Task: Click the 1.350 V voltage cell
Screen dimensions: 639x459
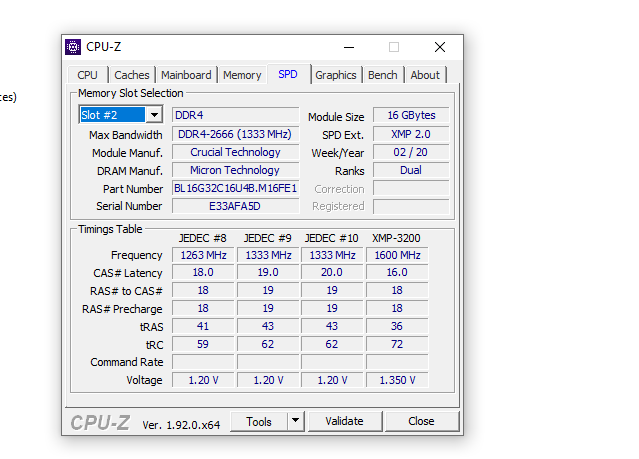Action: (x=397, y=380)
